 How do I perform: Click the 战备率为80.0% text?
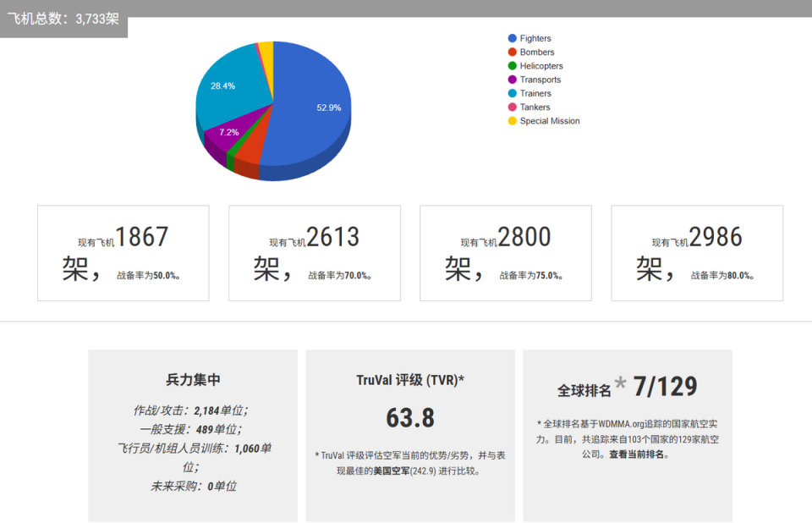coord(721,276)
